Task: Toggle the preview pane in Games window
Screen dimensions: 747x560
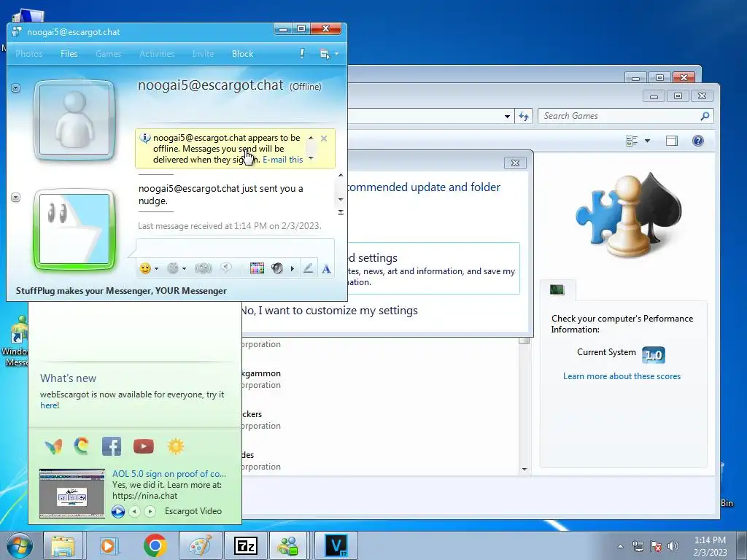Action: click(x=672, y=141)
